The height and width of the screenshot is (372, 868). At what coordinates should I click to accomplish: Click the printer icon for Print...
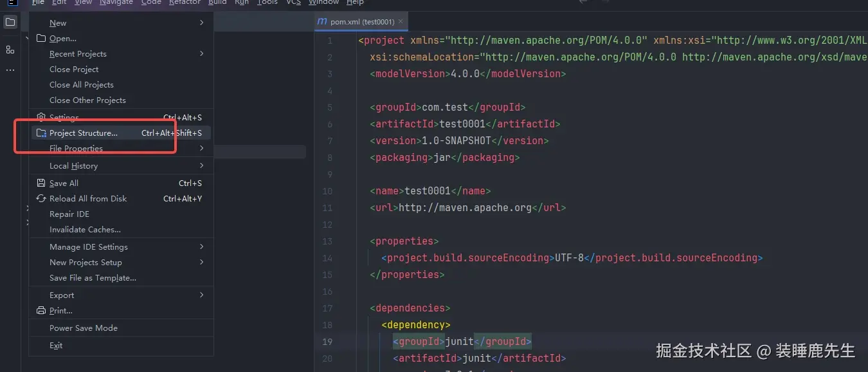[41, 311]
